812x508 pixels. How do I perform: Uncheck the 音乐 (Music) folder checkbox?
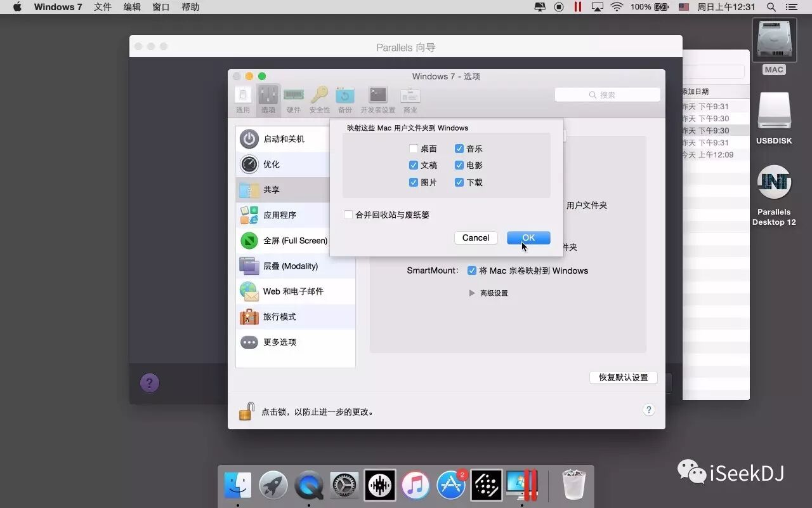[x=459, y=149]
